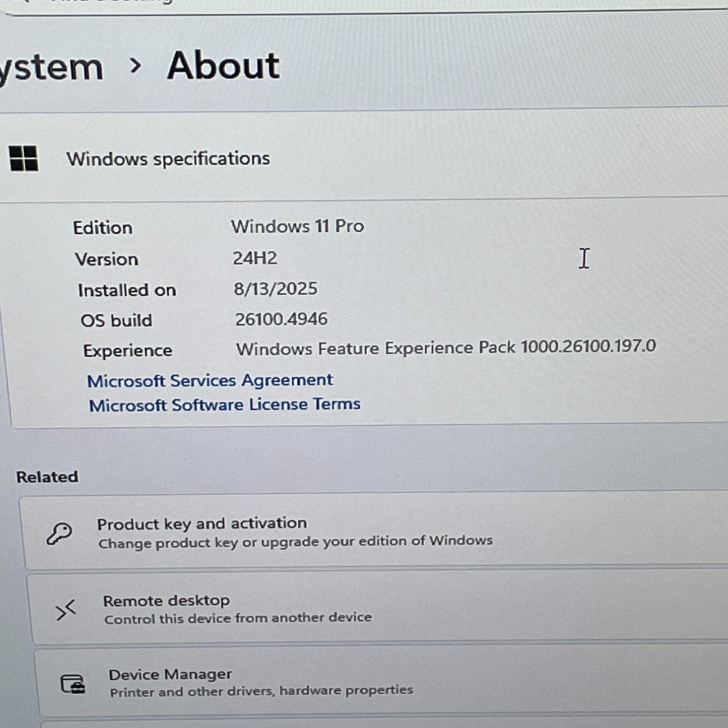Click the Remote desktop arrows icon
The height and width of the screenshot is (728, 728).
(66, 610)
